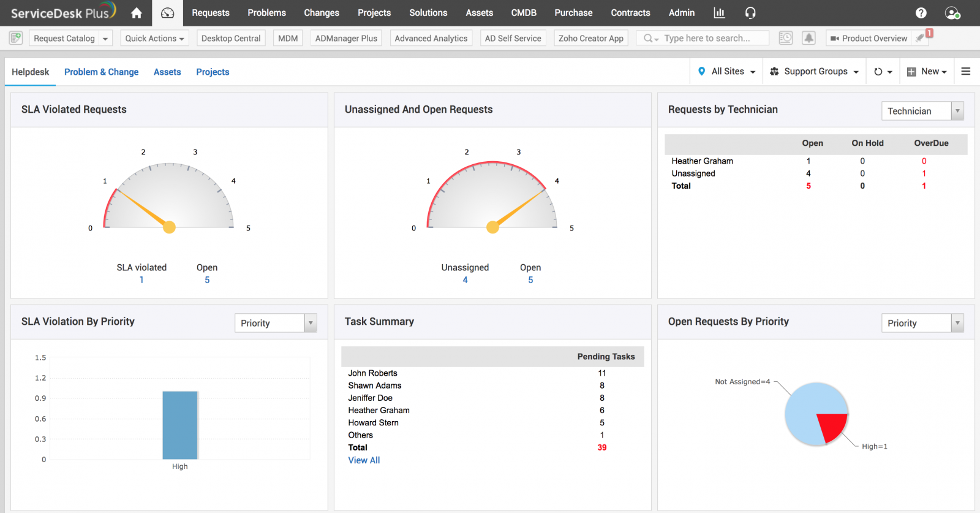980x513 pixels.
Task: Open the user profile icon
Action: tap(952, 13)
